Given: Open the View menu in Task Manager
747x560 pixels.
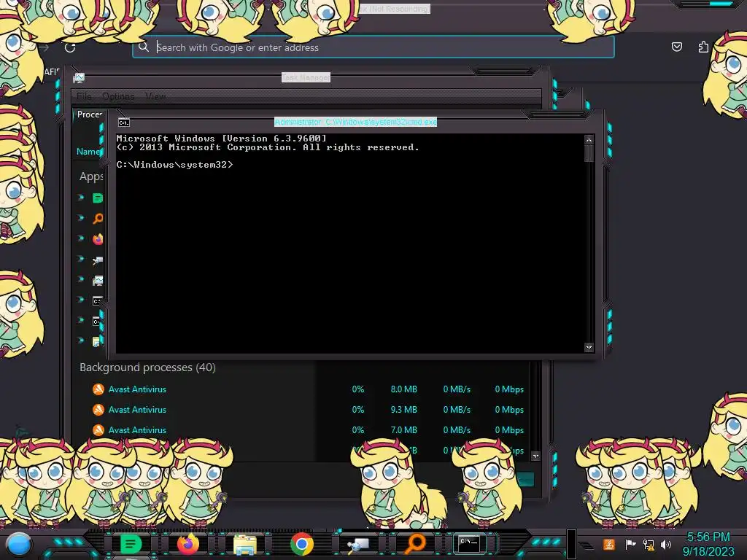Looking at the screenshot, I should (x=155, y=96).
